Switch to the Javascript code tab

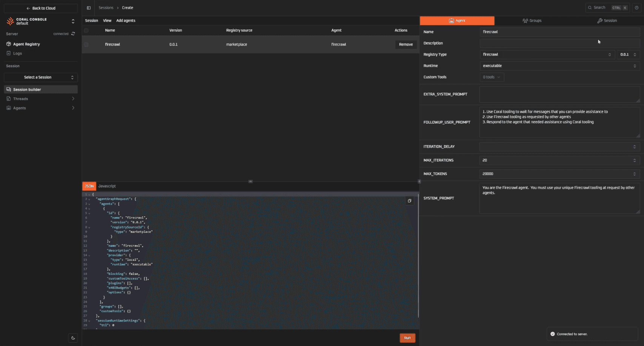coord(107,186)
